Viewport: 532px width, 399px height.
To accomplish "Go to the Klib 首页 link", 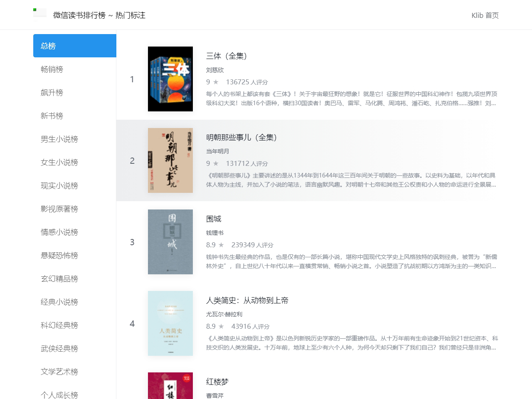I will tap(485, 15).
